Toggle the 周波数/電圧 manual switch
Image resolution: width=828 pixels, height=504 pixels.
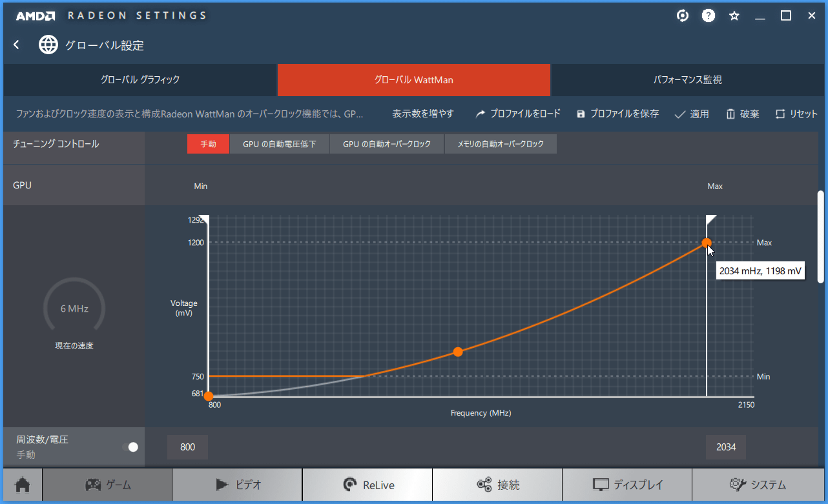pos(131,447)
